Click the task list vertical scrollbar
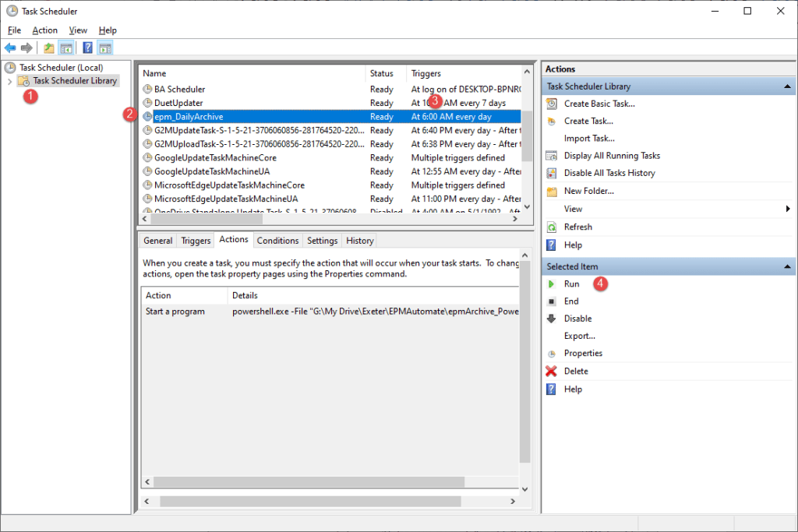798x532 pixels. coord(526,140)
